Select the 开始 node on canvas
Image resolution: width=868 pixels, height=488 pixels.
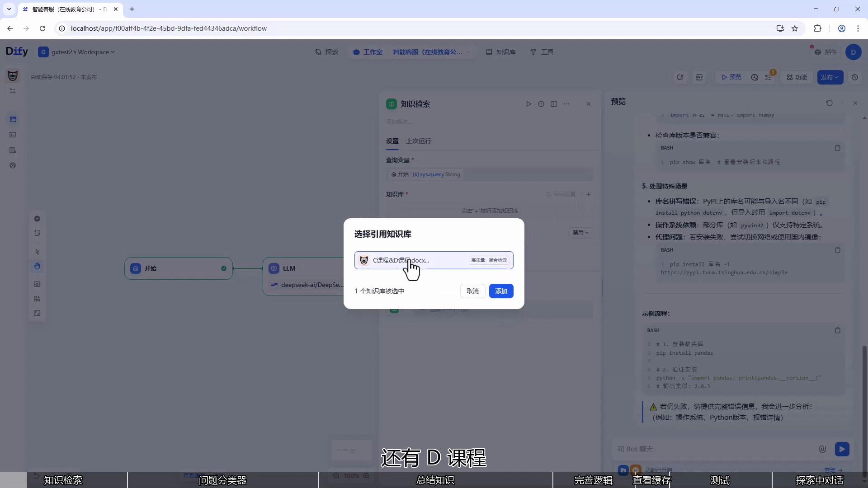click(179, 268)
